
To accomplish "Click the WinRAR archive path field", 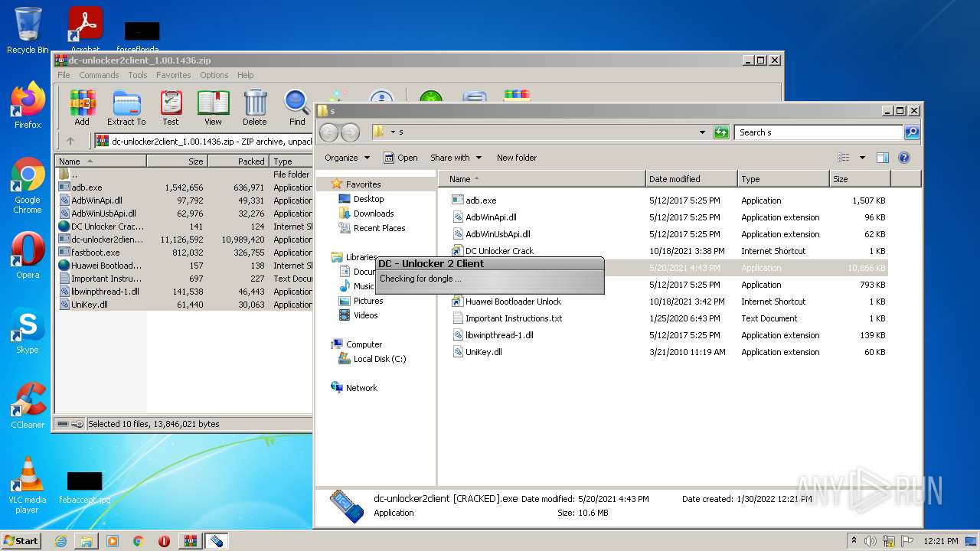I will pyautogui.click(x=204, y=141).
